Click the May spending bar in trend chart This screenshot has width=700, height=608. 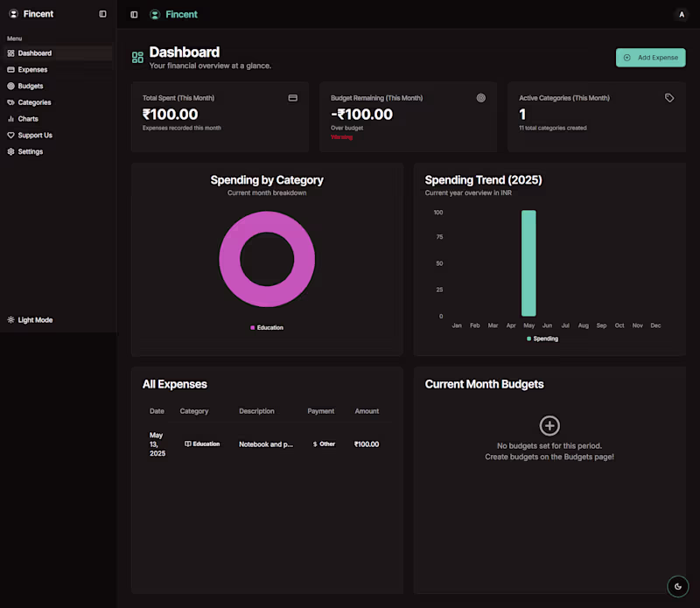click(528, 263)
